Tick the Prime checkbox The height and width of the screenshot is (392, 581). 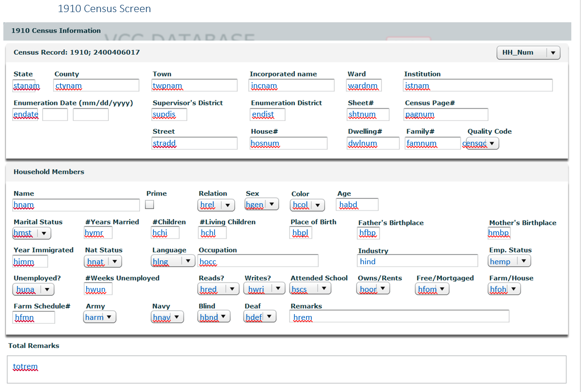[150, 205]
